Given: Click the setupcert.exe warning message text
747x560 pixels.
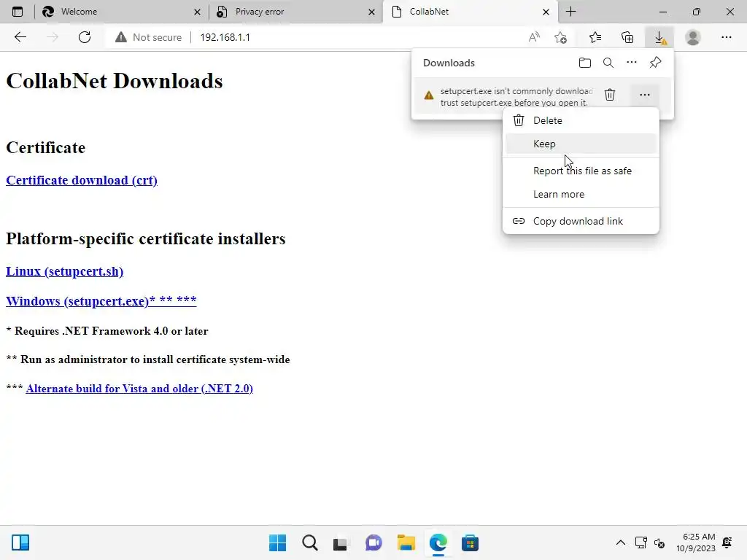Looking at the screenshot, I should [516, 97].
